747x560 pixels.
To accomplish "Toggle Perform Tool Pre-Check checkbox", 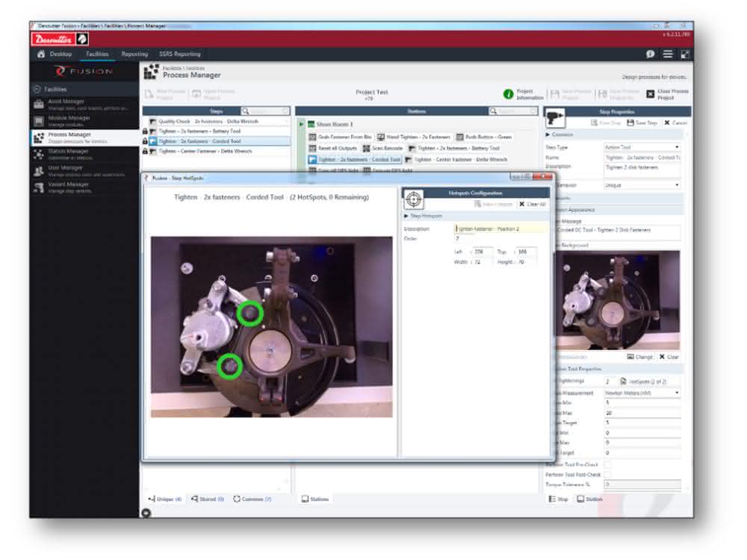I will coord(608,464).
